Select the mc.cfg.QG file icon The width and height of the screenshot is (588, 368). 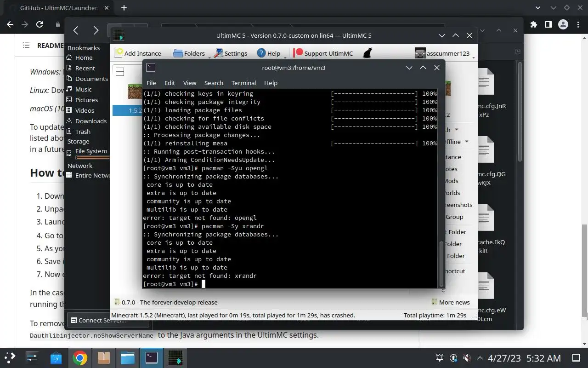[486, 150]
